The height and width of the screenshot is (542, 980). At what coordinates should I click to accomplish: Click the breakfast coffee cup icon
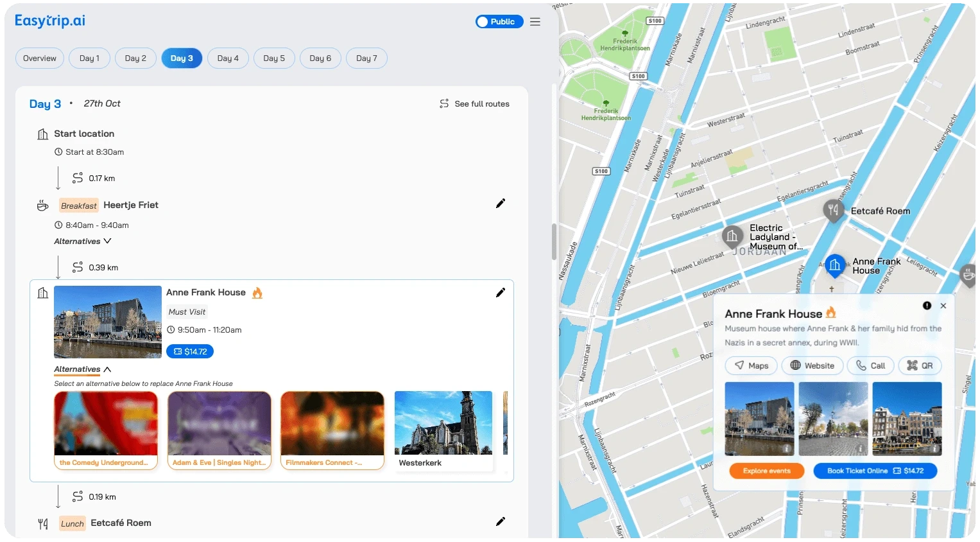pyautogui.click(x=43, y=205)
